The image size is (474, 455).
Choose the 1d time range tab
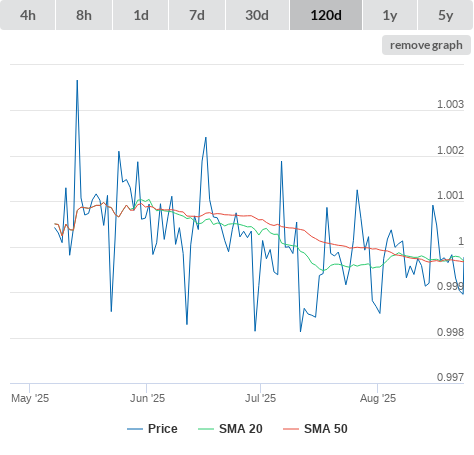pyautogui.click(x=141, y=15)
